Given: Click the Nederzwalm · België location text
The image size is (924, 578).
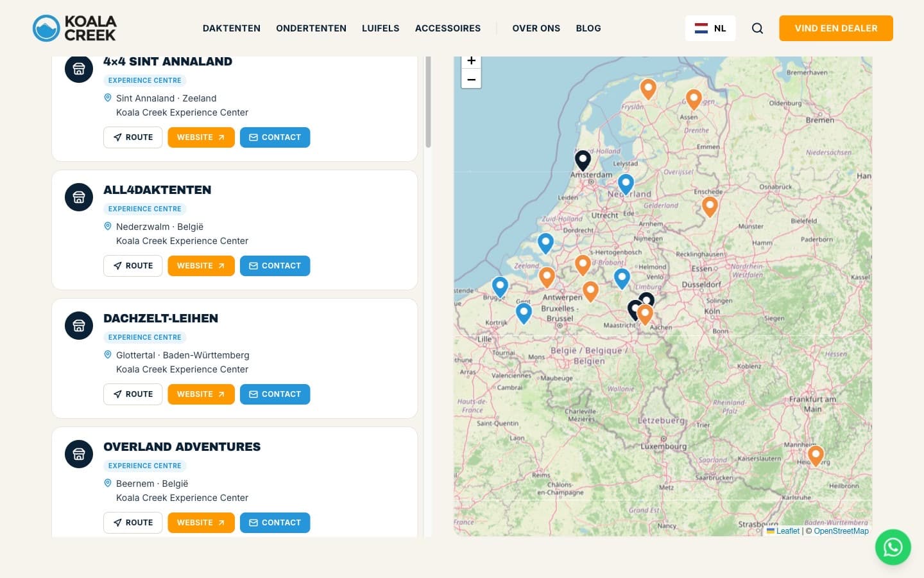Looking at the screenshot, I should tap(160, 227).
